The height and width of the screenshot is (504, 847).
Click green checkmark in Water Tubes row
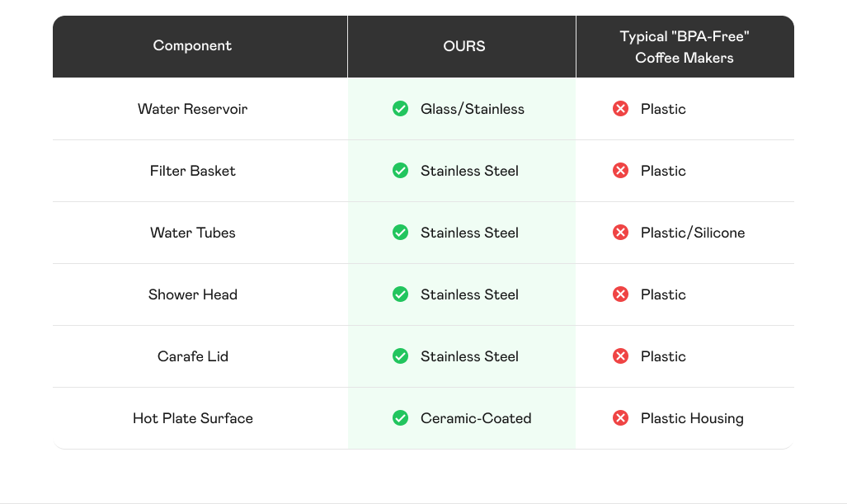click(400, 233)
